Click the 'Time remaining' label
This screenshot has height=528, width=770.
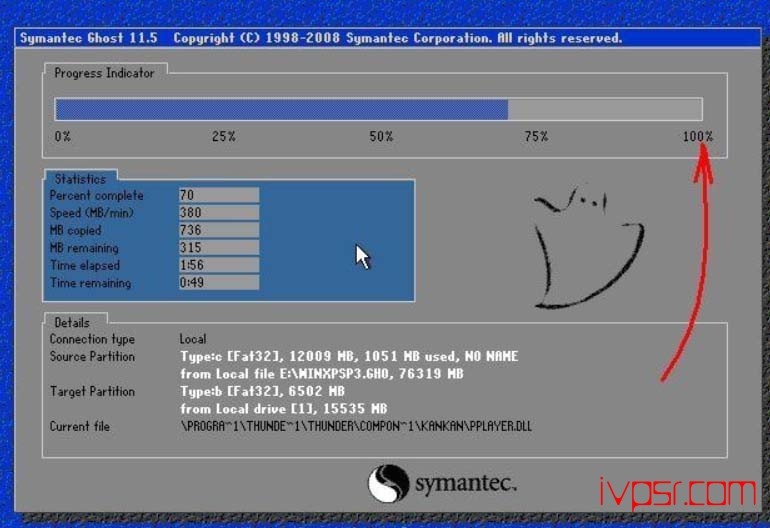90,283
